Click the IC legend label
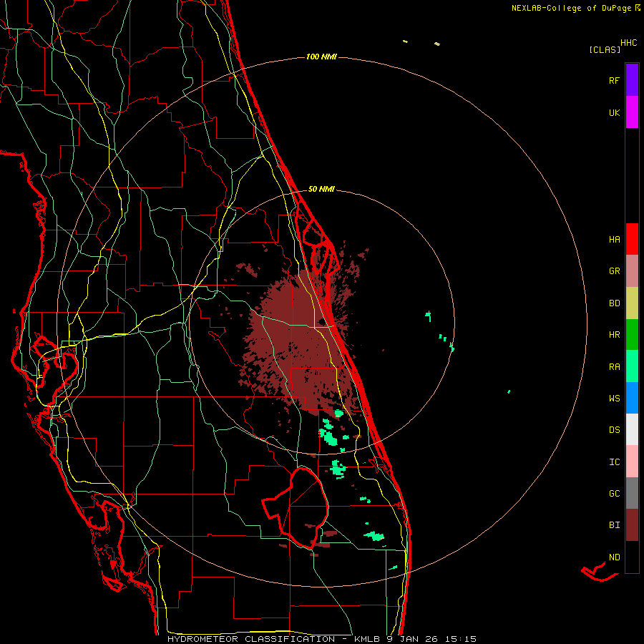Image resolution: width=644 pixels, height=644 pixels. (614, 462)
